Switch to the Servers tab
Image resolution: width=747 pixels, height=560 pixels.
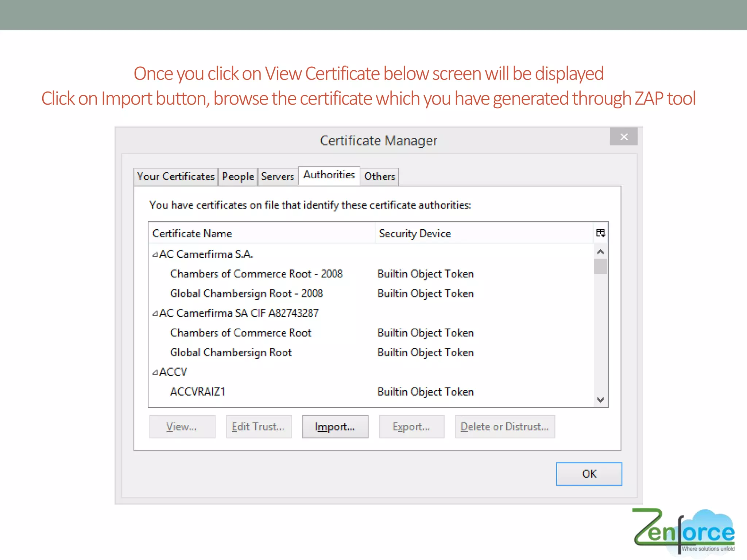tap(278, 176)
